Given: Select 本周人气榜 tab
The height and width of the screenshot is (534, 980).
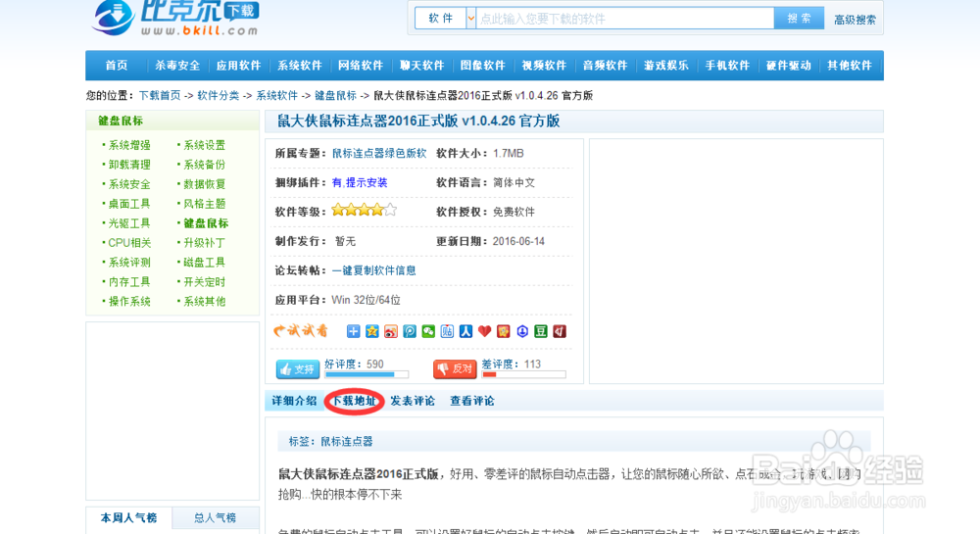Looking at the screenshot, I should [128, 517].
